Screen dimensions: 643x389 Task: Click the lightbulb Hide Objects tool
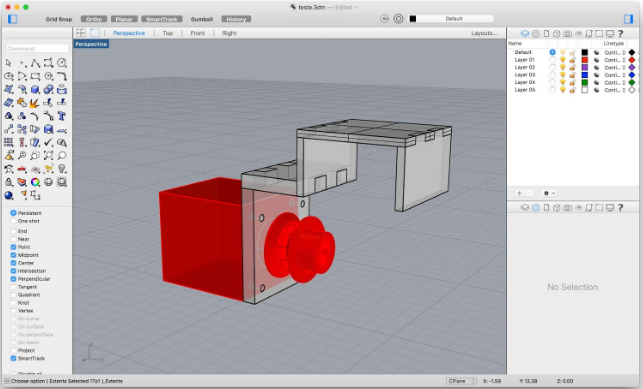62,169
